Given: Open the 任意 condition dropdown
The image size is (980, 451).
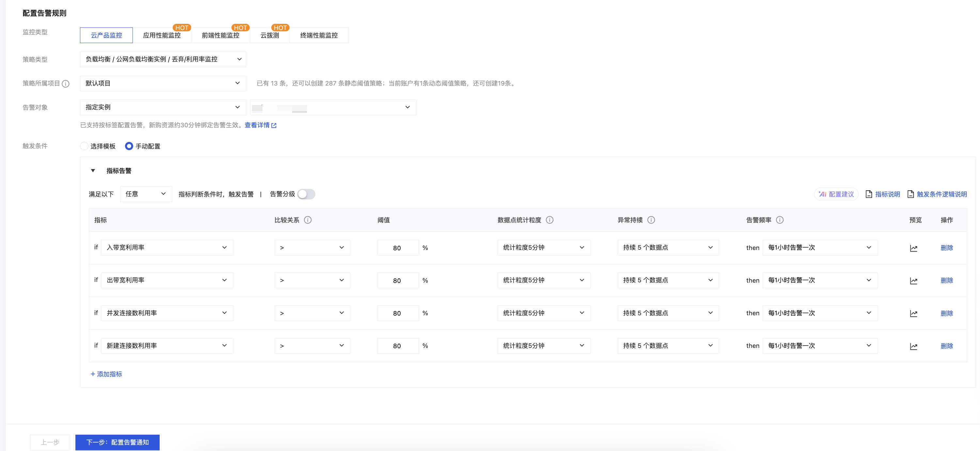Looking at the screenshot, I should click(146, 194).
